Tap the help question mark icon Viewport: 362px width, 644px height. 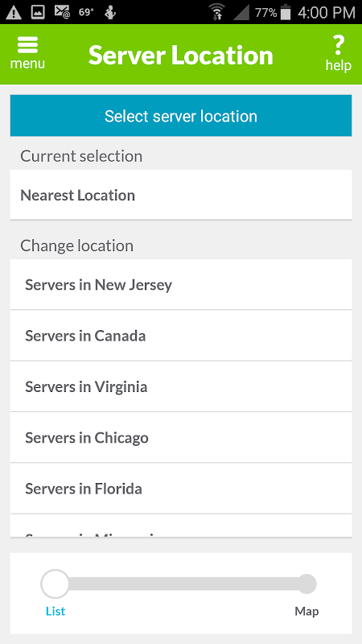tap(339, 46)
